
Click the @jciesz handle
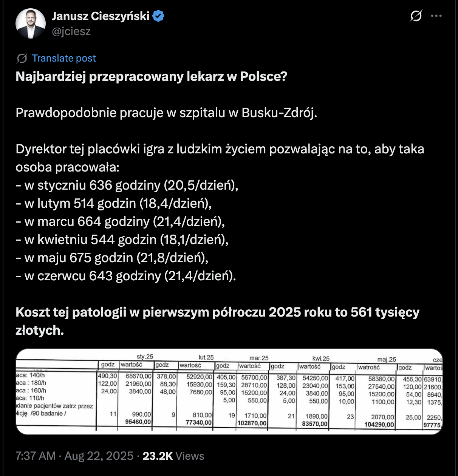(71, 31)
